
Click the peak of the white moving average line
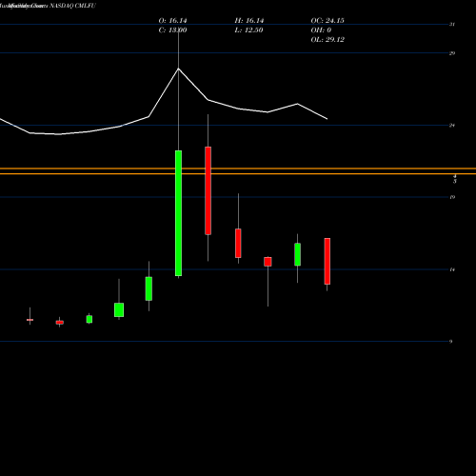point(178,69)
